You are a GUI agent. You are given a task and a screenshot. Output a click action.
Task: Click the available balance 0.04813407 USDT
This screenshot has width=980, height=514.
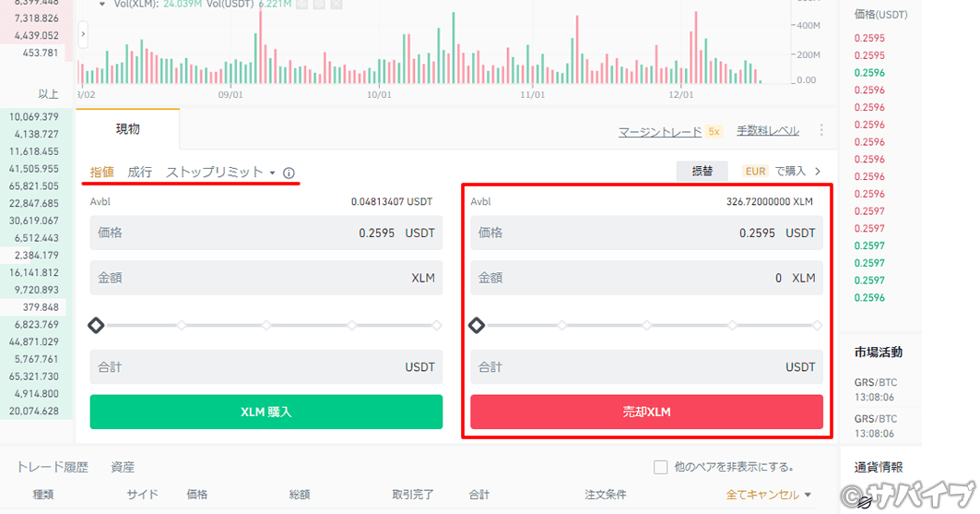(391, 202)
